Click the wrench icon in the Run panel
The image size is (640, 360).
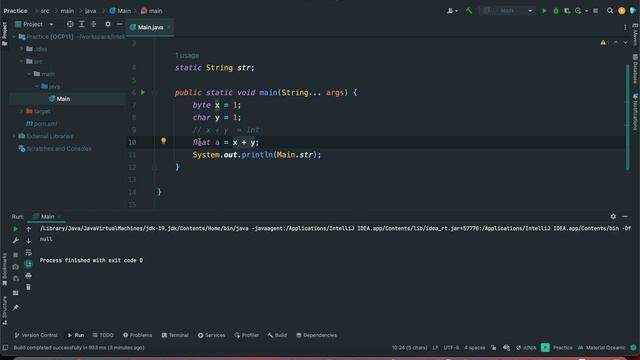click(x=16, y=241)
